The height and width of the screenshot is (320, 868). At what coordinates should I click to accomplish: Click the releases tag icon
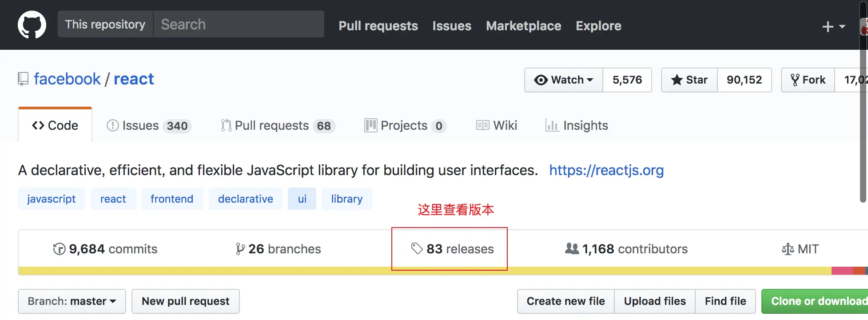tap(417, 248)
